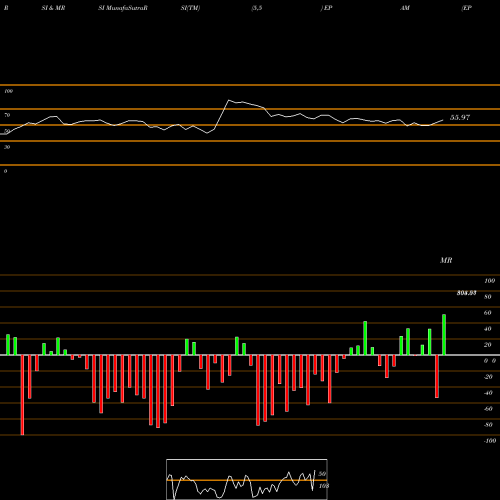Image resolution: width=500 pixels, height=500 pixels.
Task: Click the MR label above the bar chart
Action: pos(446,260)
